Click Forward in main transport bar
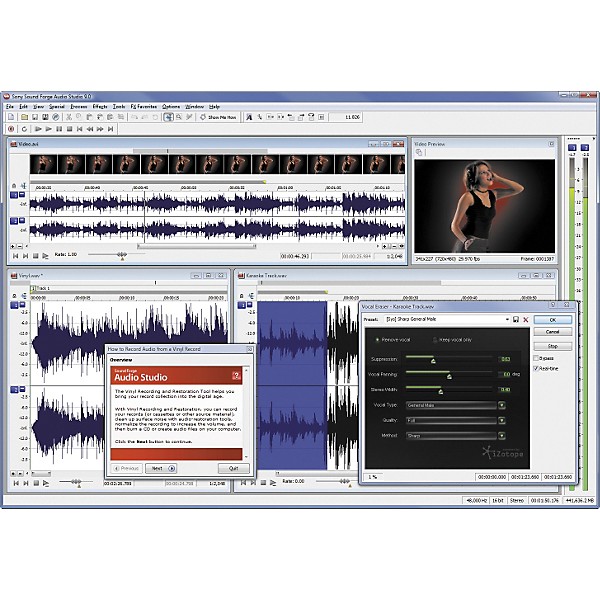Image resolution: width=600 pixels, height=600 pixels. click(x=100, y=129)
